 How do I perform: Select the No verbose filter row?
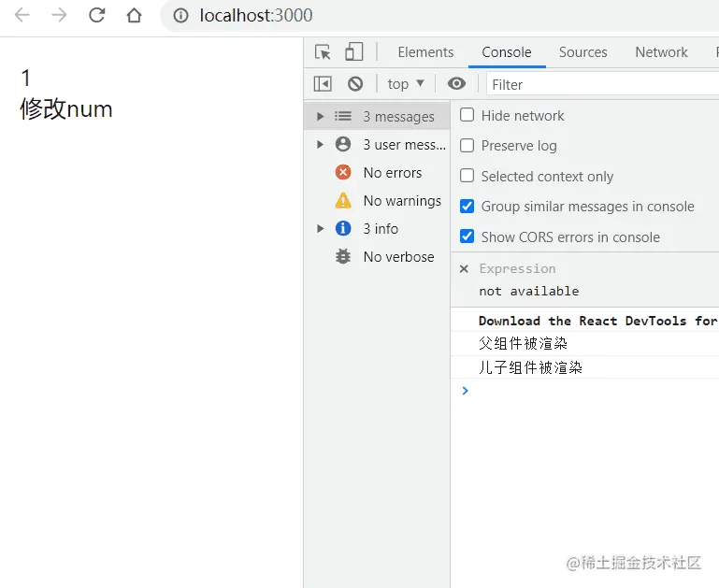tap(377, 256)
